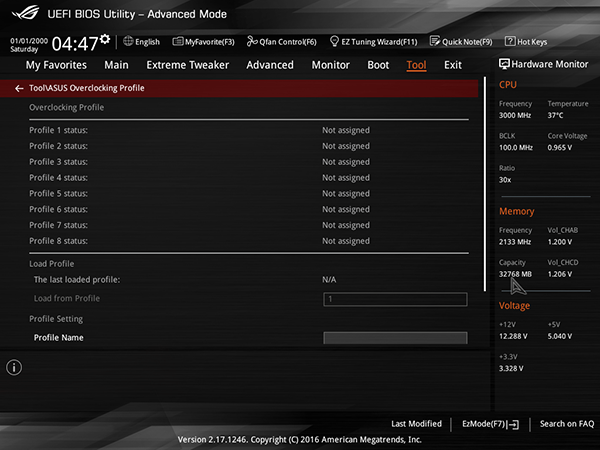Click the Core Voltage value 0.965 V
Image resolution: width=600 pixels, height=450 pixels.
pyautogui.click(x=560, y=148)
